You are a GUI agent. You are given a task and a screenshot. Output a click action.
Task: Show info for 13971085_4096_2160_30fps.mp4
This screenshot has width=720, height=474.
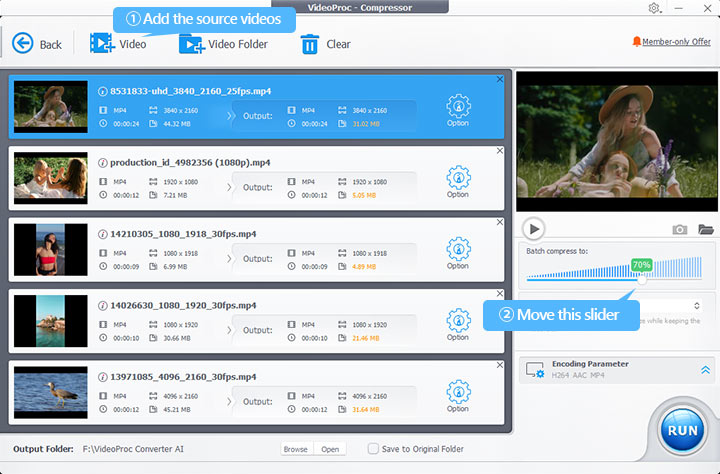point(103,377)
